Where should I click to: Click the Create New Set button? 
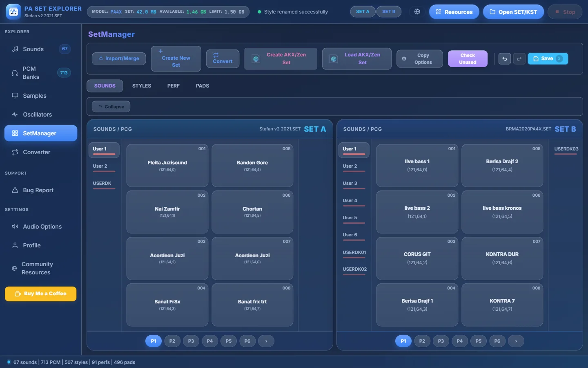pyautogui.click(x=176, y=59)
